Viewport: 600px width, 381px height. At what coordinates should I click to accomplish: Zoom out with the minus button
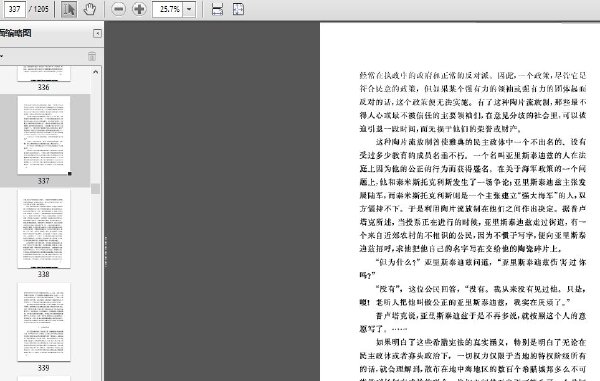[119, 9]
